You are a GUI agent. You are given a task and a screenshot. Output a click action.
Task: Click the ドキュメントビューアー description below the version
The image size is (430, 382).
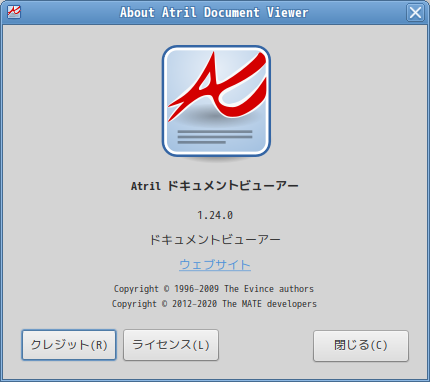[215, 240]
